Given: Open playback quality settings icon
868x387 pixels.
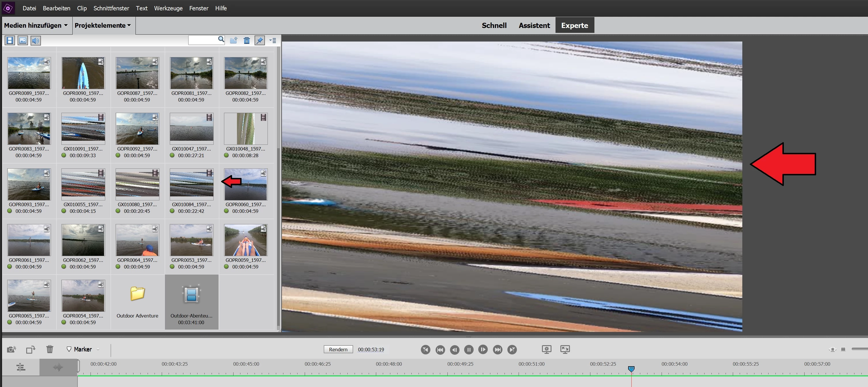Looking at the screenshot, I should click(547, 349).
